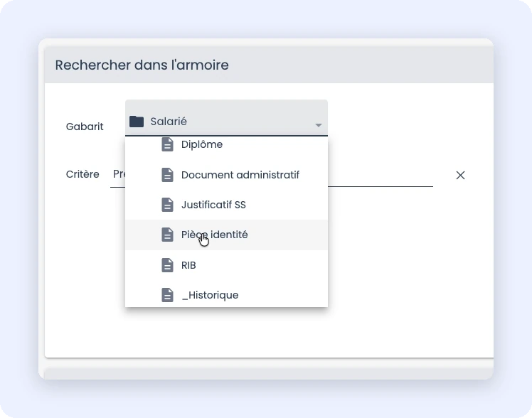Click the _Historique file icon

(x=167, y=295)
